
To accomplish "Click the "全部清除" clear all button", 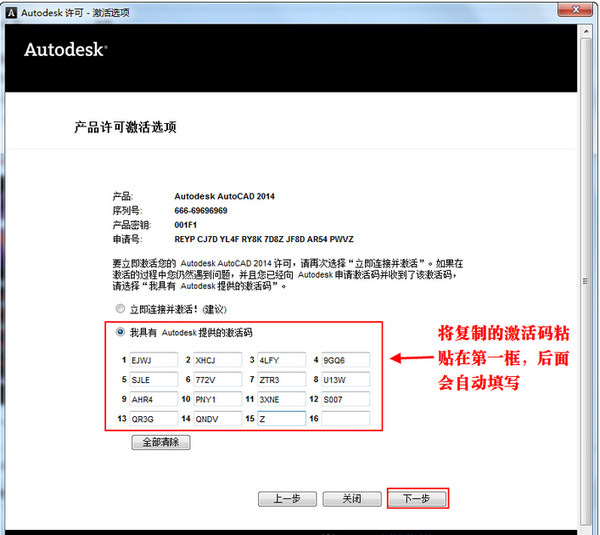I will (x=161, y=442).
